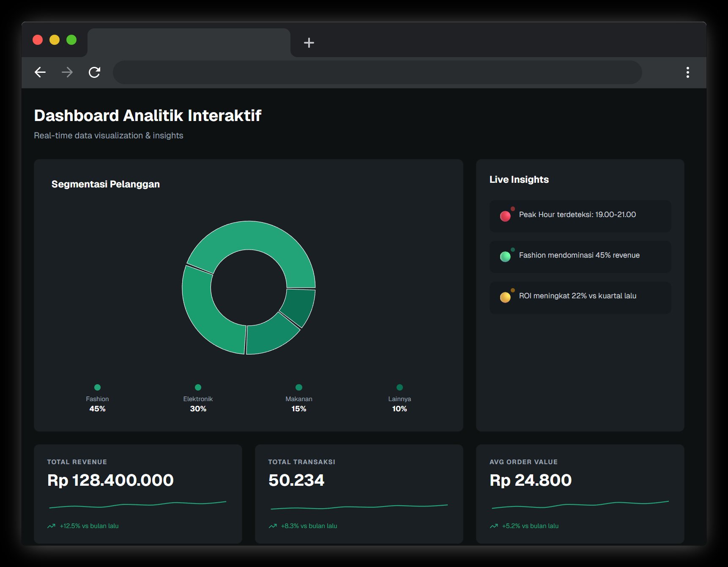Toggle the Elektronik legend marker
Screen dimensions: 728x567
pos(198,387)
